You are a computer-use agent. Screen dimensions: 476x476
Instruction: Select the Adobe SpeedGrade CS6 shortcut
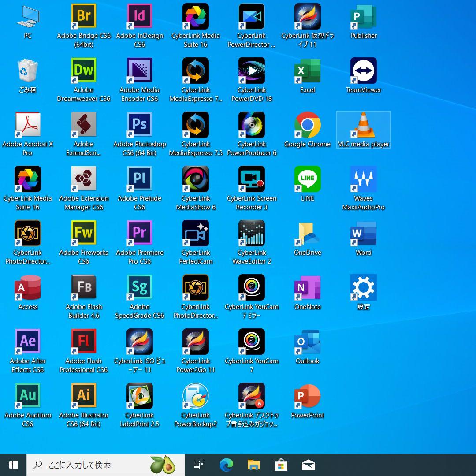click(140, 287)
